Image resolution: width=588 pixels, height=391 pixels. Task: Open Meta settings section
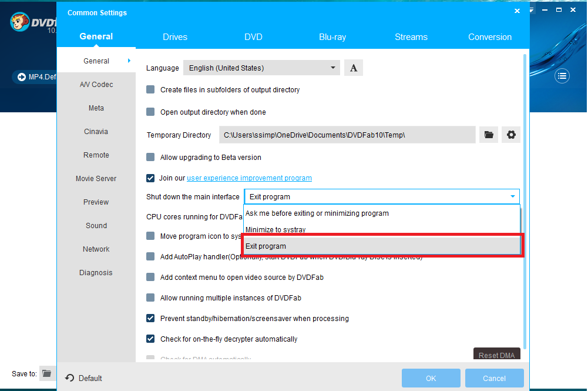96,108
